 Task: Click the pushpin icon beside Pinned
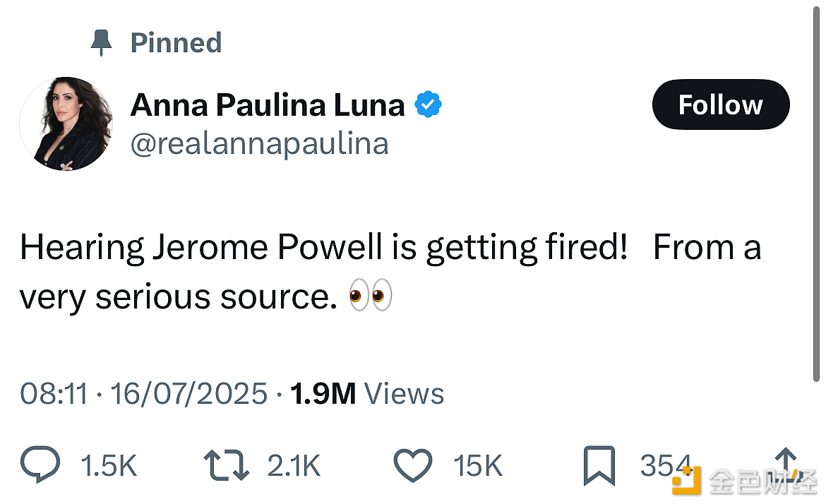(102, 43)
